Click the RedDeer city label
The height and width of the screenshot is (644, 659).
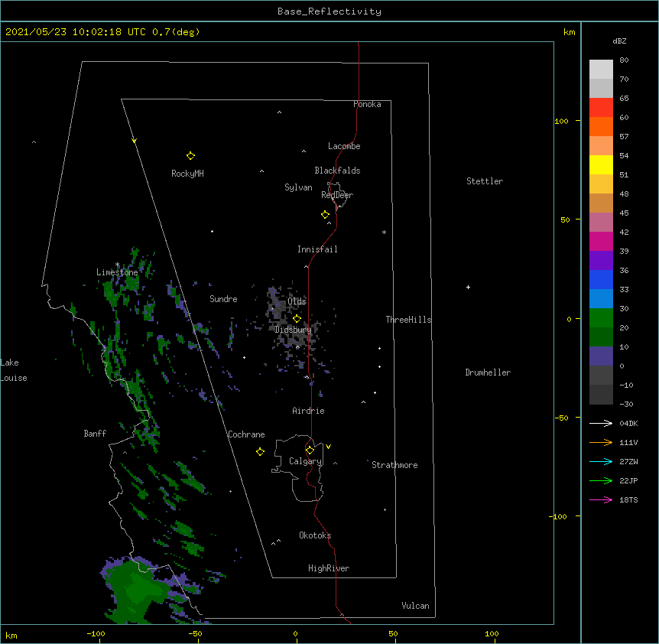337,195
